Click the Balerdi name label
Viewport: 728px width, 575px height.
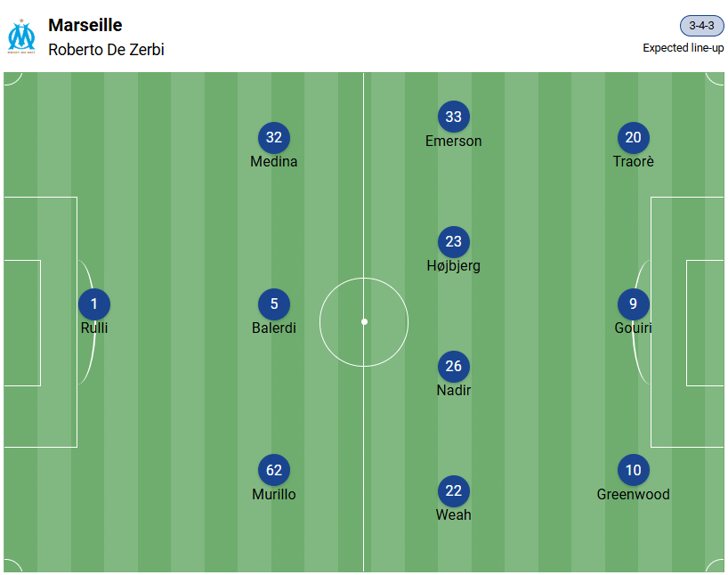coord(274,328)
